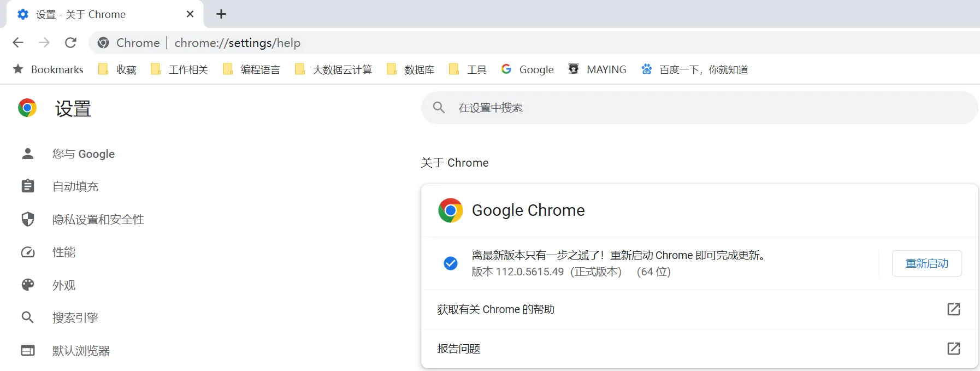Viewport: 980px width, 371px height.
Task: Click the Google Chrome logo in the about card
Action: pyautogui.click(x=451, y=210)
